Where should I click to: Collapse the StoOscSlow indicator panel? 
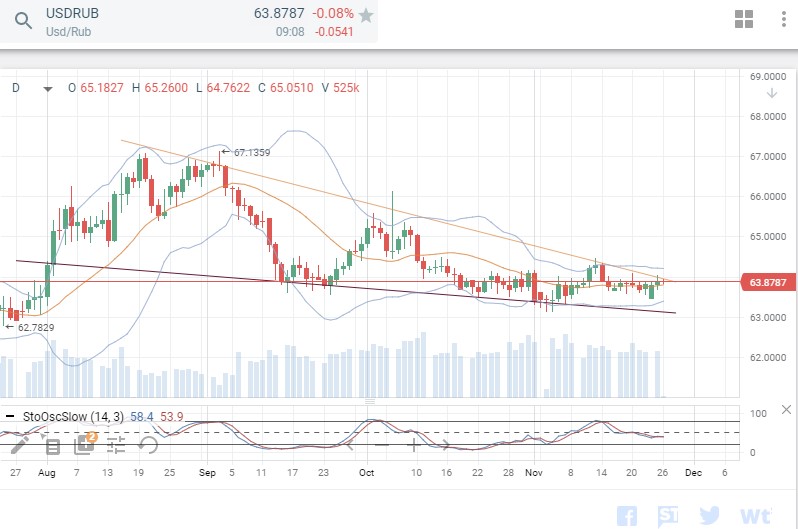coord(10,416)
